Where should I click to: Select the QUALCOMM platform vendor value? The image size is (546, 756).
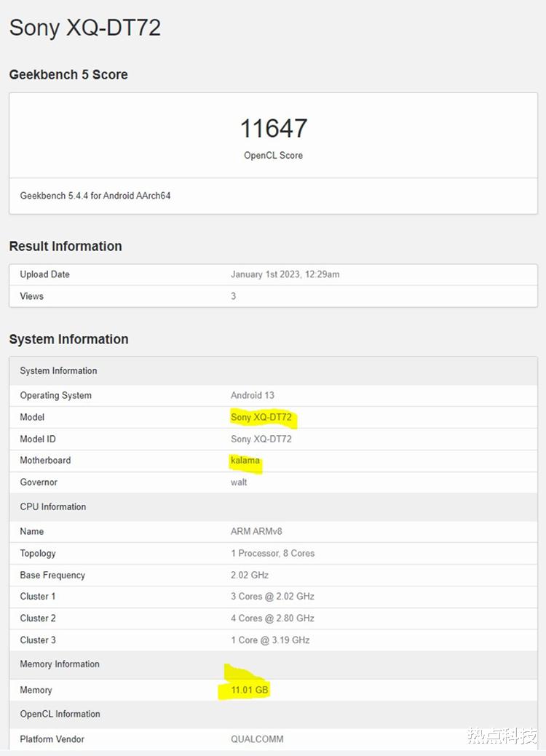257,739
